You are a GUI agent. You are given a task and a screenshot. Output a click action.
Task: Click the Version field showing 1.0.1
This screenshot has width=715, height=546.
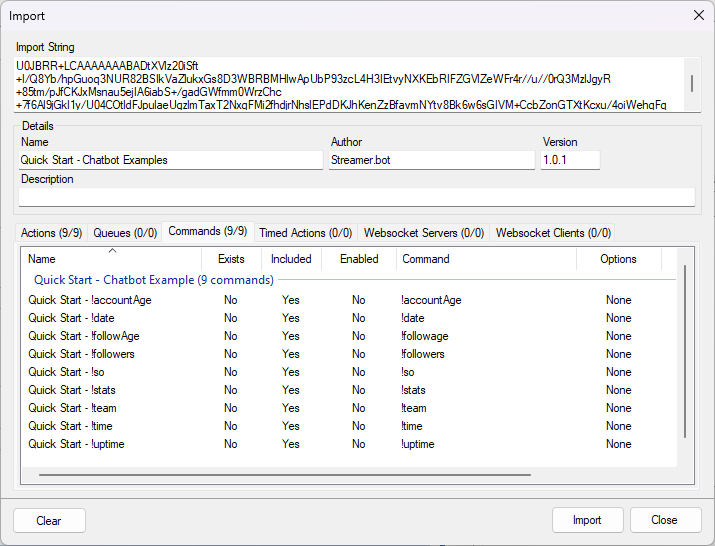click(569, 160)
